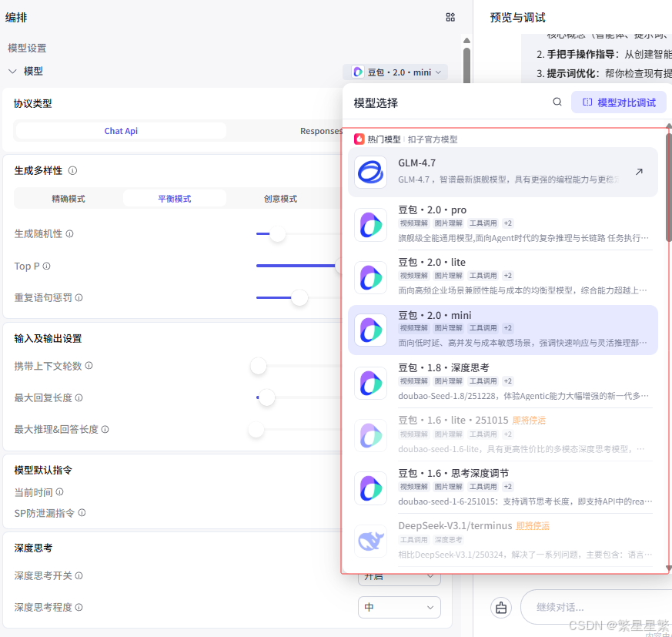Image resolution: width=672 pixels, height=637 pixels.
Task: Open the grid layout icon beside 编排
Action: tap(450, 17)
